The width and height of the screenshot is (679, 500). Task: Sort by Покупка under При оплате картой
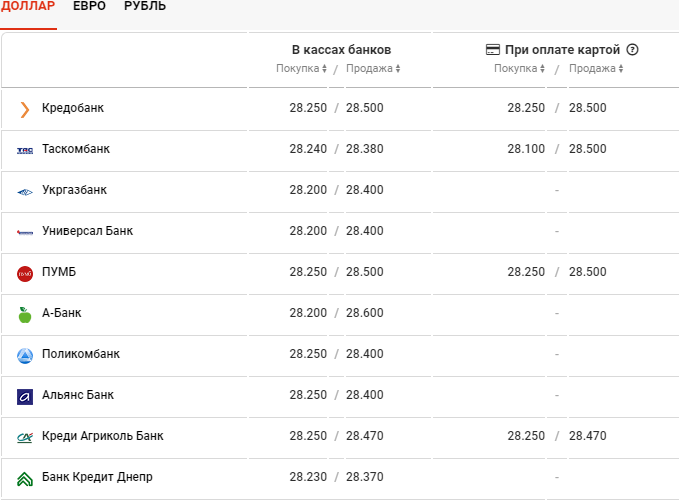pyautogui.click(x=519, y=68)
